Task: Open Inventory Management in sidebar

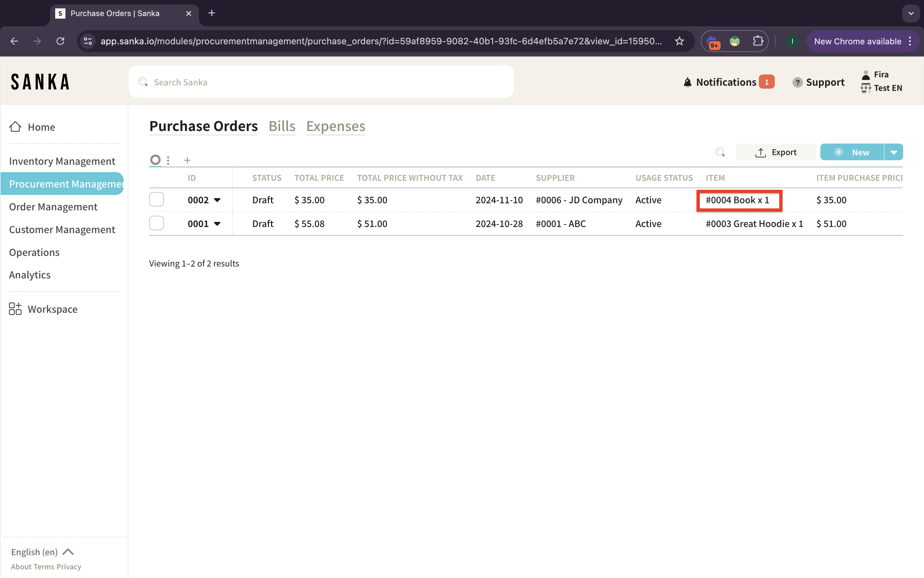Action: (62, 161)
